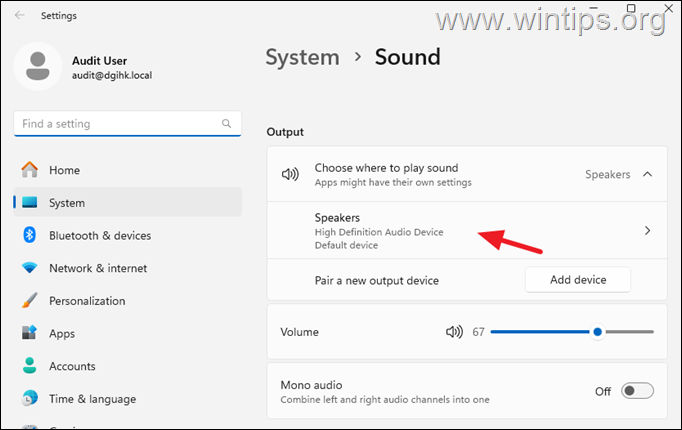This screenshot has width=682, height=430.
Task: Click the Time & language globe icon
Action: 30,399
